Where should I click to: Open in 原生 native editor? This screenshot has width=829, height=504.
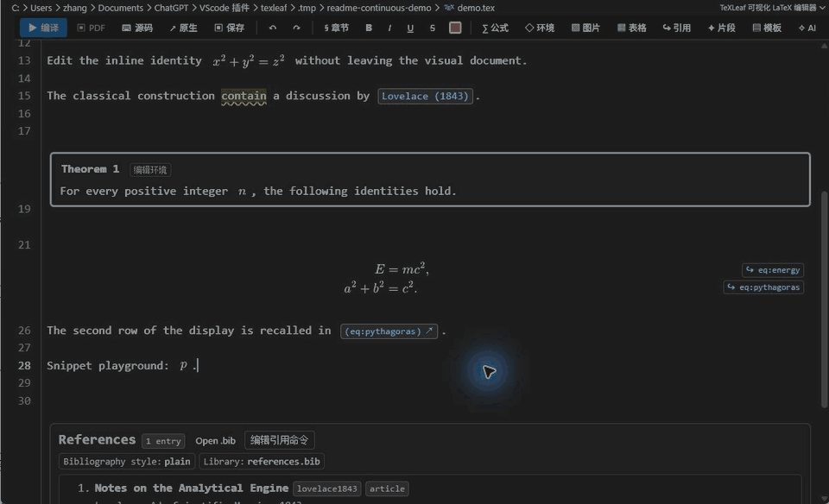click(183, 28)
